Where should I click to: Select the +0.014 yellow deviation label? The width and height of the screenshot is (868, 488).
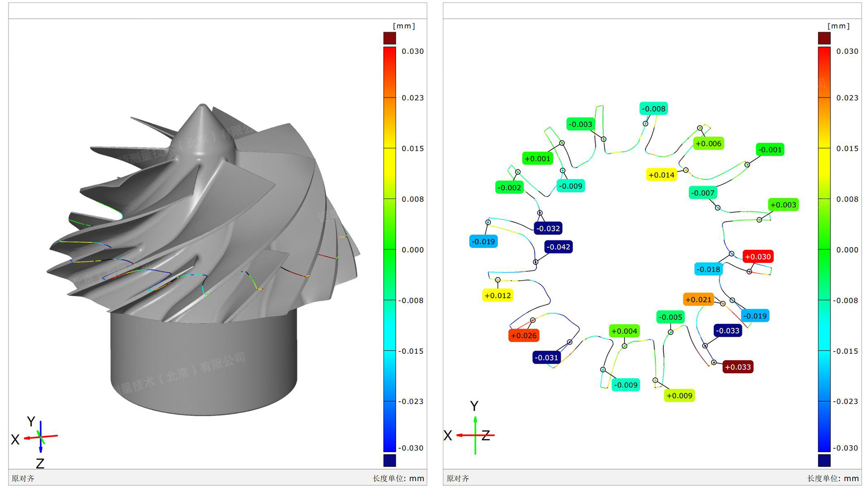[661, 175]
